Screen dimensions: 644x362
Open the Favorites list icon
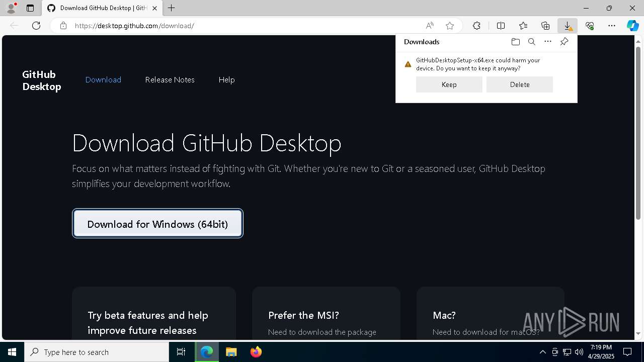[x=523, y=26]
